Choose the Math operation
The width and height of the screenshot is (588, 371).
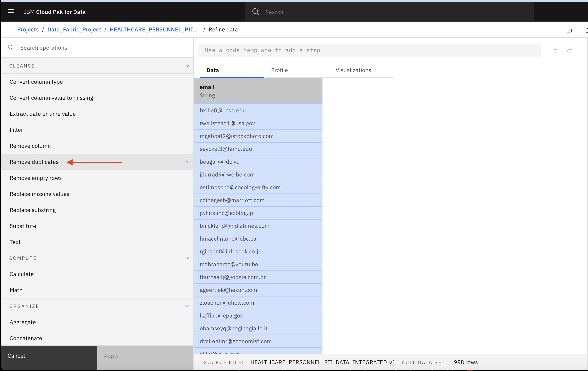(x=97, y=290)
